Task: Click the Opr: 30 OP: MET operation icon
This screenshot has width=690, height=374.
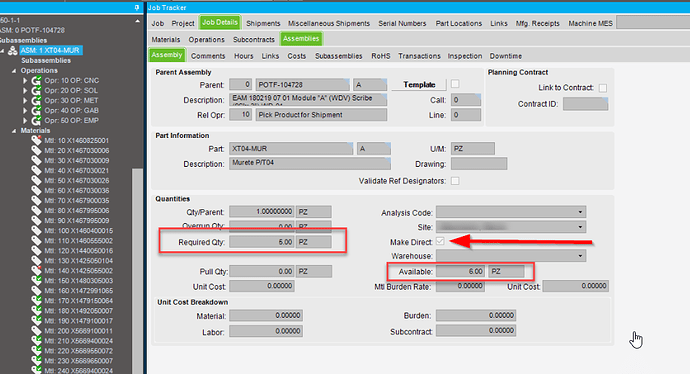Action: click(36, 100)
